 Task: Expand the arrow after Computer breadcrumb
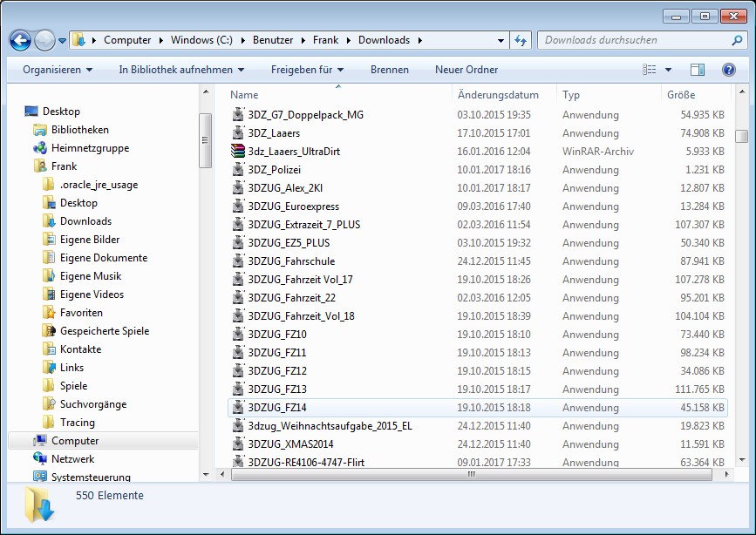coord(160,40)
